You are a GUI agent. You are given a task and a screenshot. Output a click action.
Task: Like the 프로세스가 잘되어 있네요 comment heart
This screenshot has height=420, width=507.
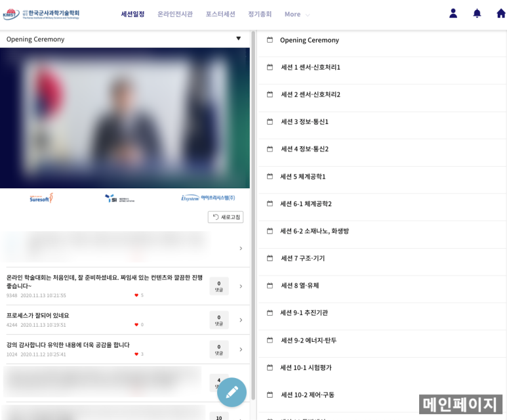click(136, 325)
